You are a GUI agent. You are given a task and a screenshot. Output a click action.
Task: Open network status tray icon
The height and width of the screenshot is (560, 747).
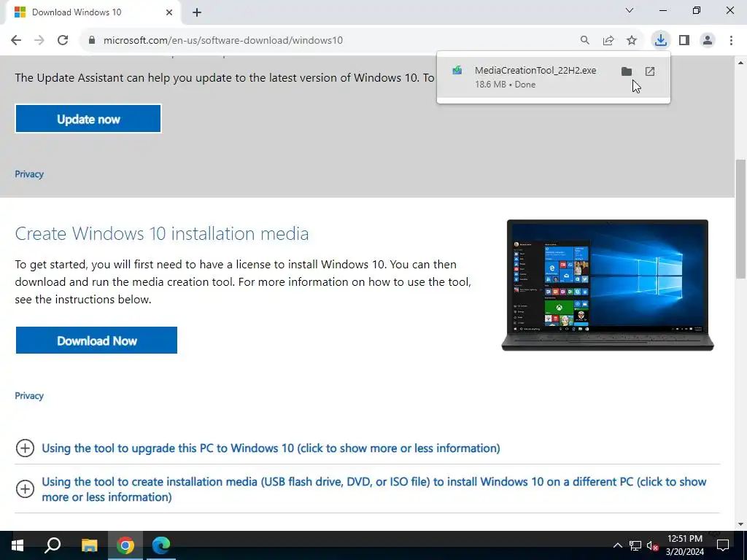[635, 545]
